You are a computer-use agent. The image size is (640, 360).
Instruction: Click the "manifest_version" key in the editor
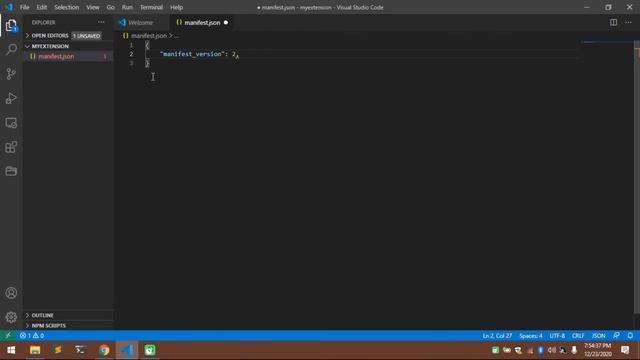coord(192,54)
